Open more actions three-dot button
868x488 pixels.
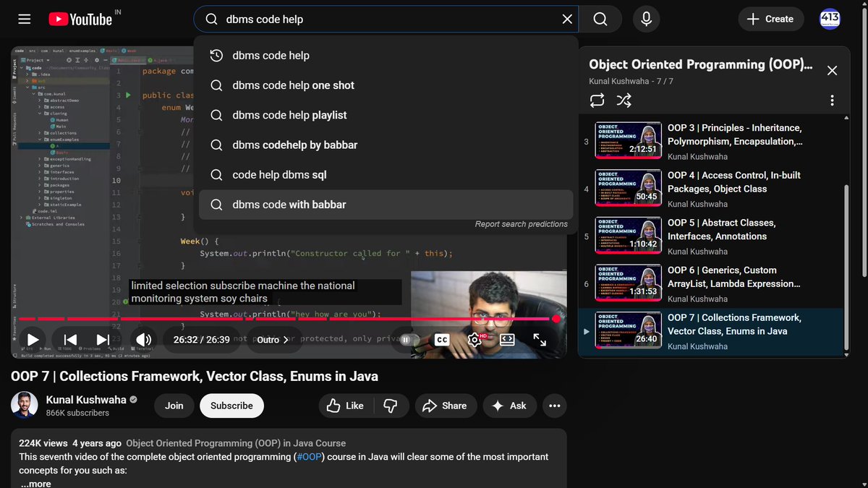tap(555, 406)
